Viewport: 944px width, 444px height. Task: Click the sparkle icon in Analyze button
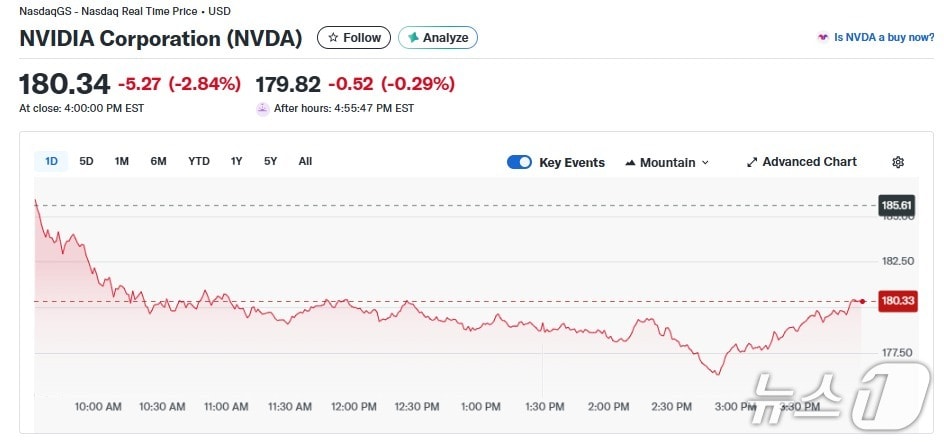pyautogui.click(x=413, y=38)
